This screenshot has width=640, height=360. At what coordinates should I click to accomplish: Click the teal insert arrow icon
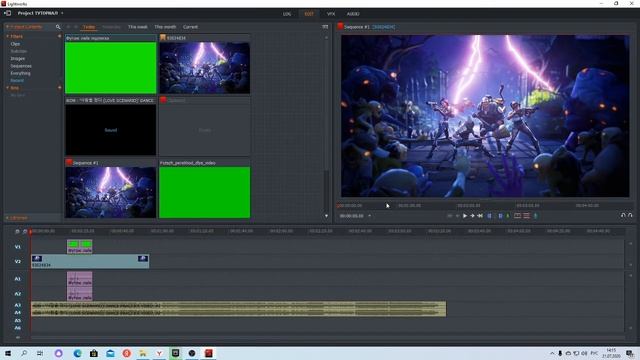536,216
